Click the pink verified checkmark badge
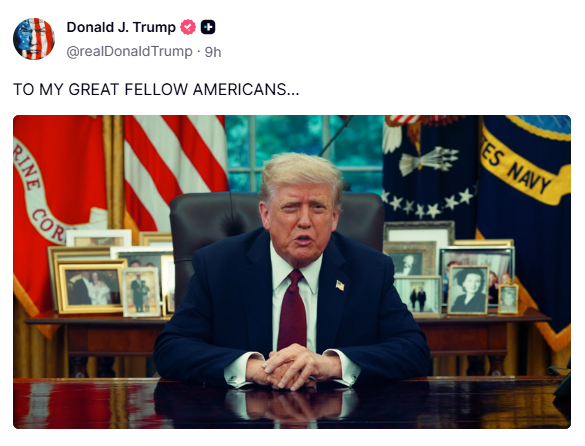 click(188, 27)
